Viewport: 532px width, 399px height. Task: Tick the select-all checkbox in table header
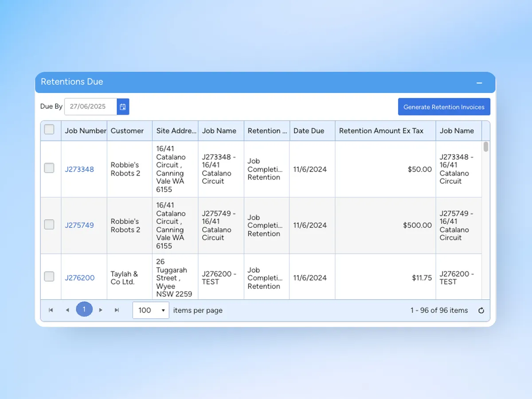(x=49, y=129)
